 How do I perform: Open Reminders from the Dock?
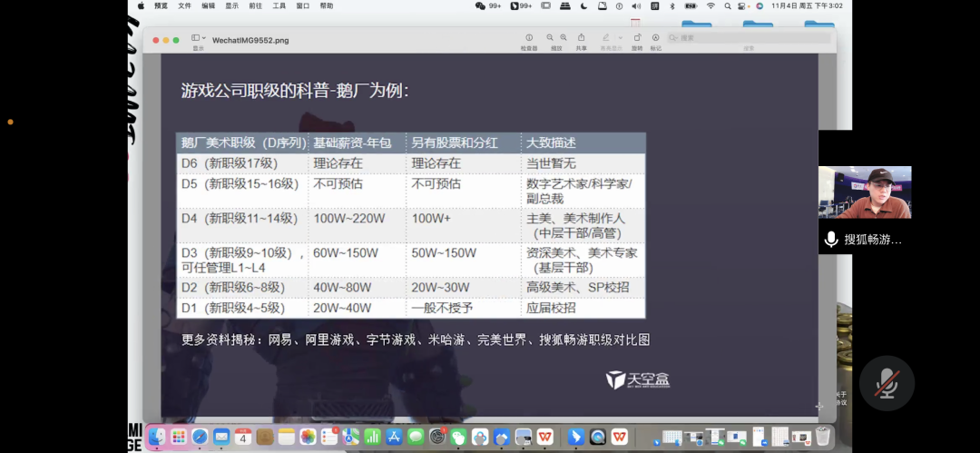(x=329, y=436)
